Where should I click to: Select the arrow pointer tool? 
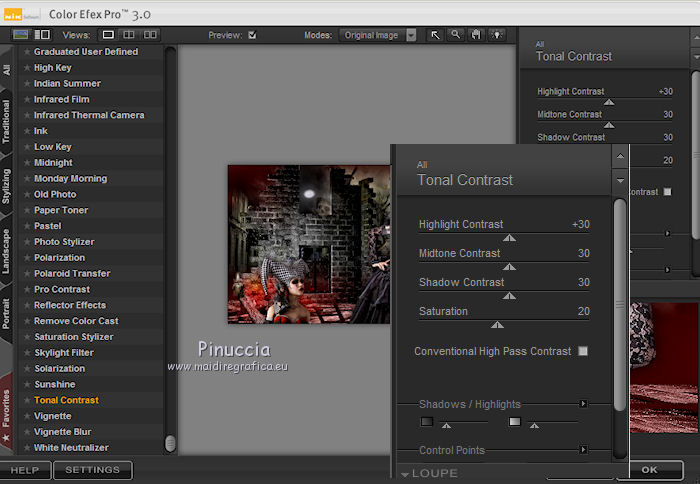pyautogui.click(x=435, y=35)
